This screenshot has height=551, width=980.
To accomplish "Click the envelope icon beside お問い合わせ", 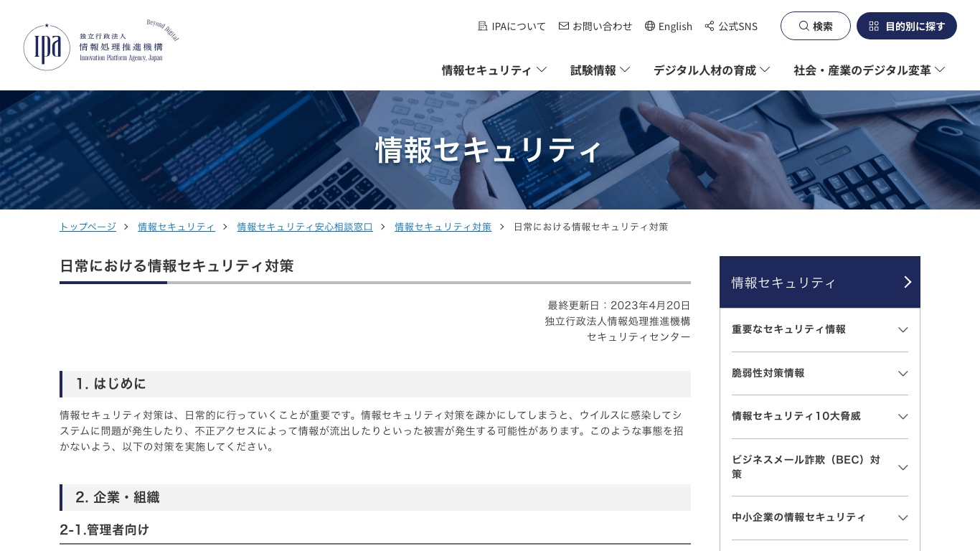I will [564, 26].
